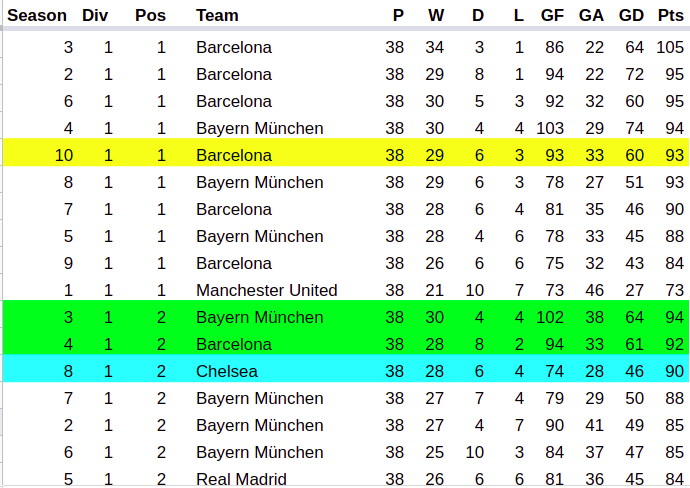Select the GD column header

pos(631,15)
